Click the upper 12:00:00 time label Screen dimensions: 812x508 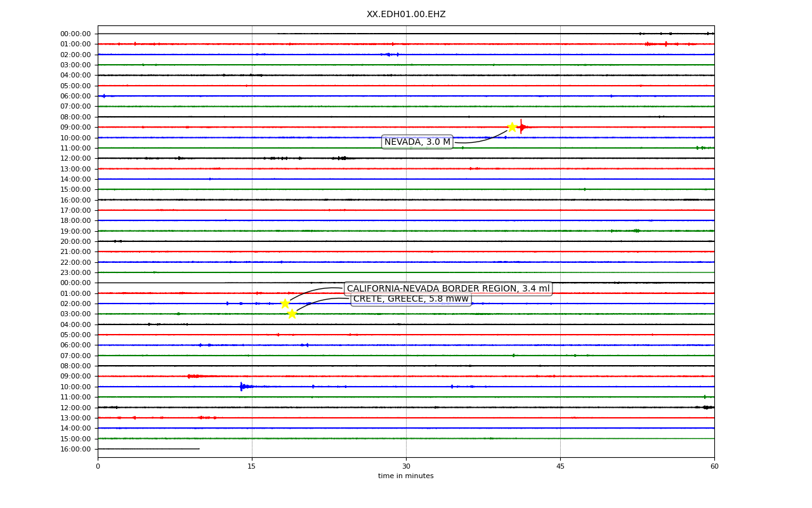tap(75, 158)
